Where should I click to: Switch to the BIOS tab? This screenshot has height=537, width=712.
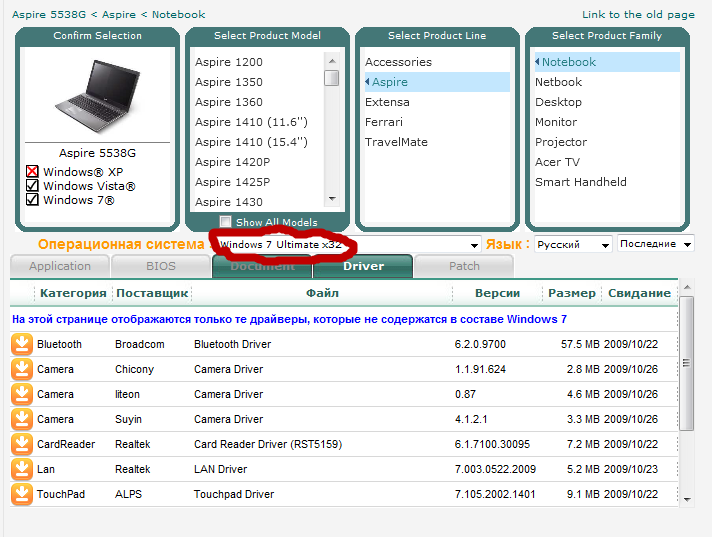(160, 266)
